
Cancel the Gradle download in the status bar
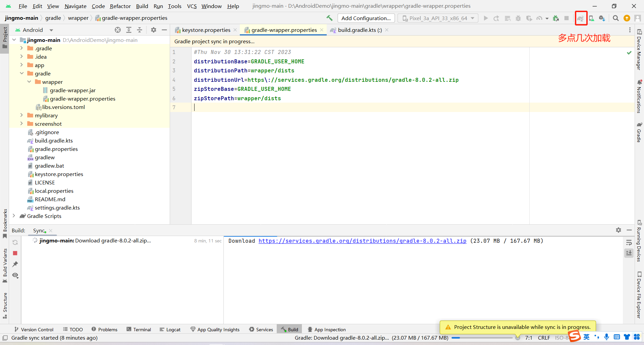click(x=518, y=338)
